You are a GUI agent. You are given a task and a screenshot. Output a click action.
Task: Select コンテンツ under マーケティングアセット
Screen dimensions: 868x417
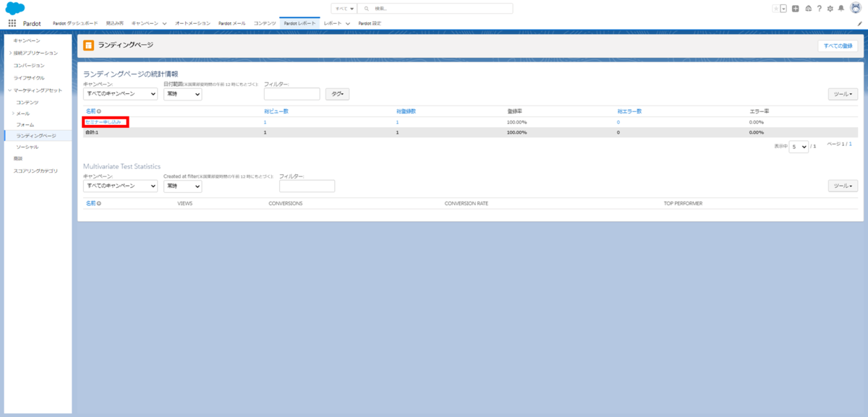tap(27, 103)
